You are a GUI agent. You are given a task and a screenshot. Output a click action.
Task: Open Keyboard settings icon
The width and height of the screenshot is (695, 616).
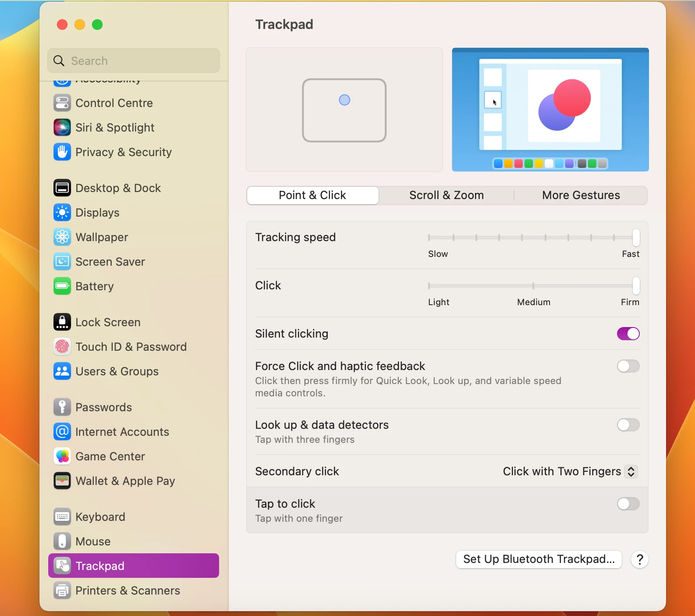pos(62,517)
